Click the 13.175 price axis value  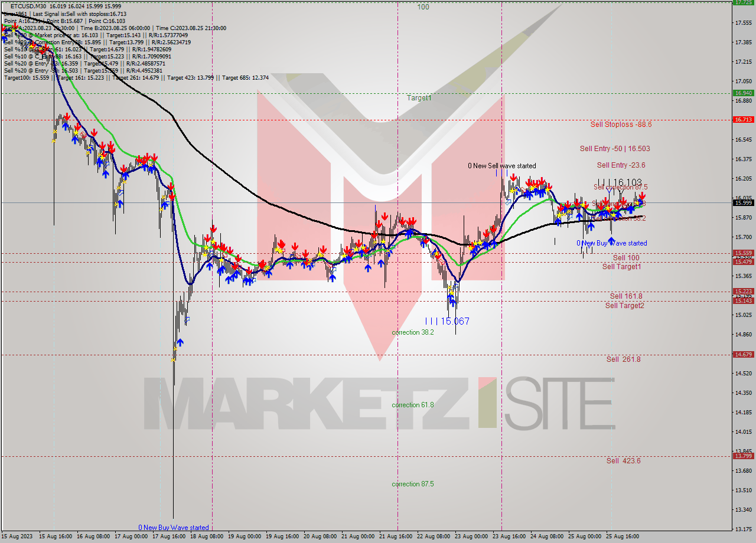743,529
